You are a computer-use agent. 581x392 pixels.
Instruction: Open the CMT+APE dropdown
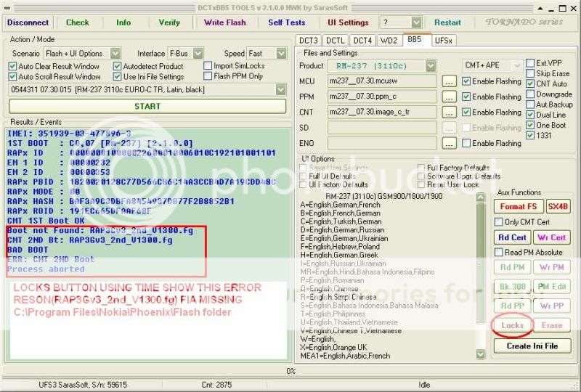tap(517, 65)
